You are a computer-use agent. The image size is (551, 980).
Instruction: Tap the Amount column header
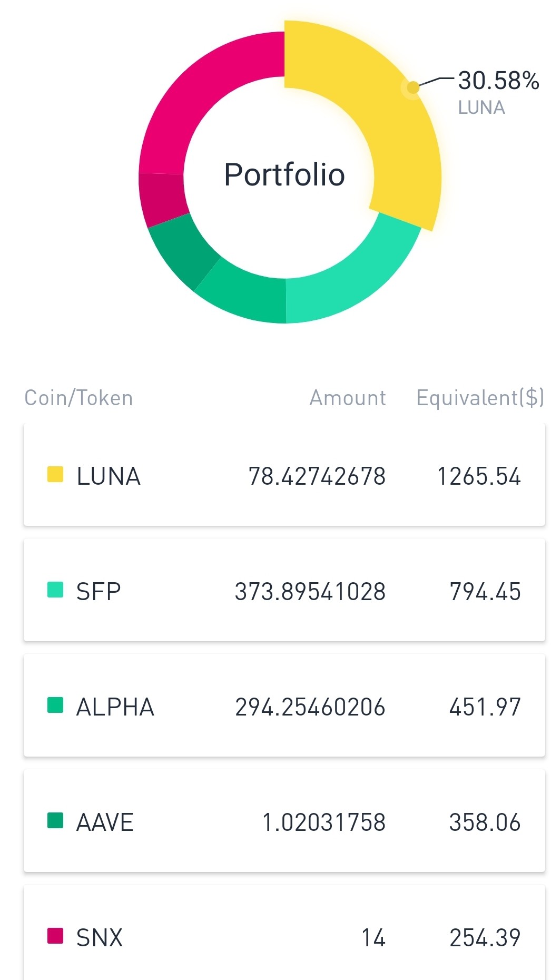point(348,398)
